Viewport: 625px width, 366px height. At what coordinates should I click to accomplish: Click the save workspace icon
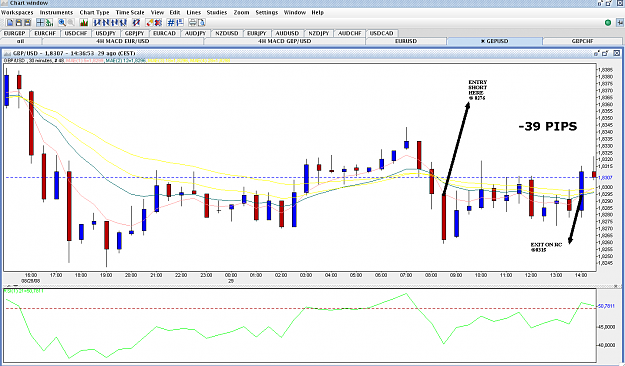pos(19,23)
